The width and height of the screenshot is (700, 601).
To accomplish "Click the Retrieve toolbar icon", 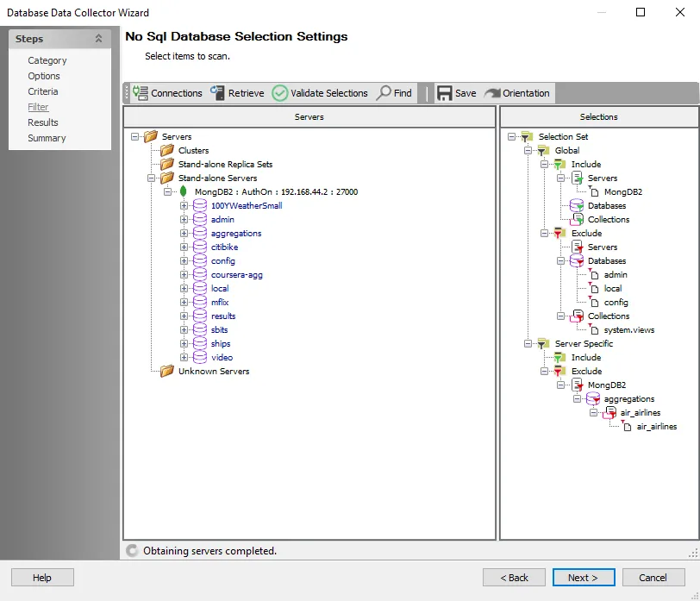I will [217, 93].
